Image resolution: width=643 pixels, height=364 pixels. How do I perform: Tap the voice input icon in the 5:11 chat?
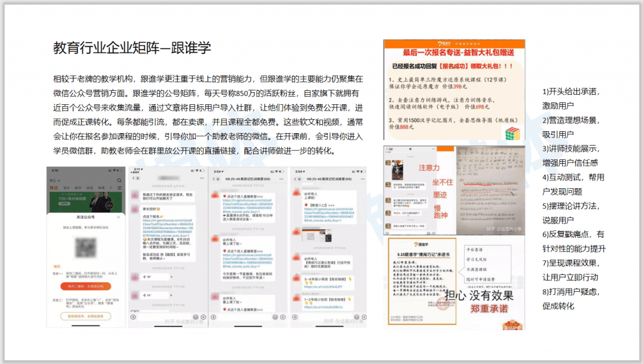(133, 317)
